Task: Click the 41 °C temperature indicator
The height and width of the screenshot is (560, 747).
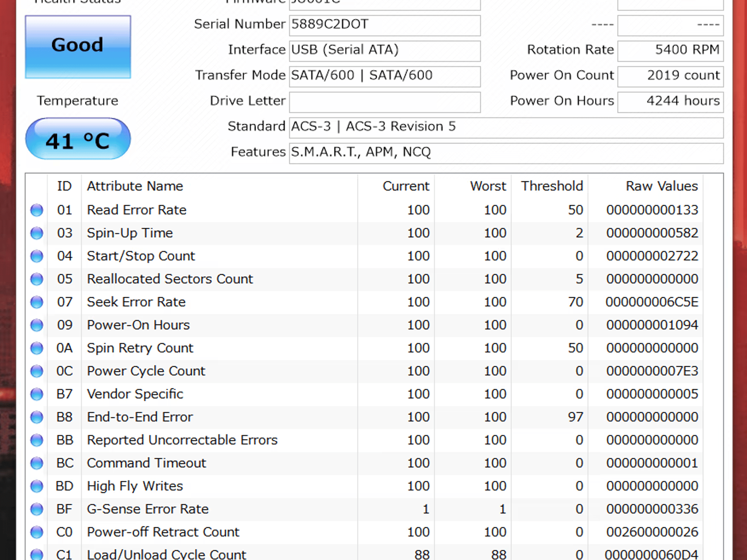Action: click(x=78, y=139)
